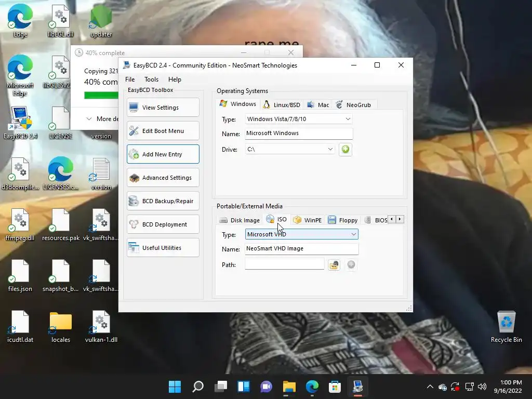The width and height of the screenshot is (532, 399).
Task: Switch to the Floppy tab
Action: point(343,220)
